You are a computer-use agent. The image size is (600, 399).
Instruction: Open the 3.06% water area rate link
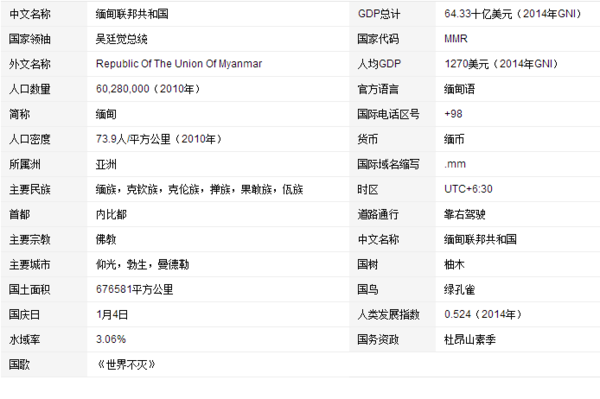click(111, 339)
